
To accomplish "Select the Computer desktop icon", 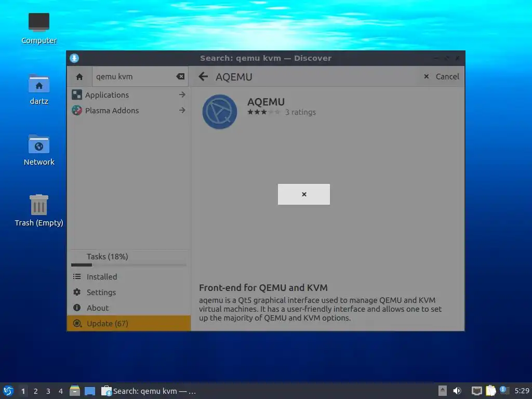I will (x=39, y=29).
